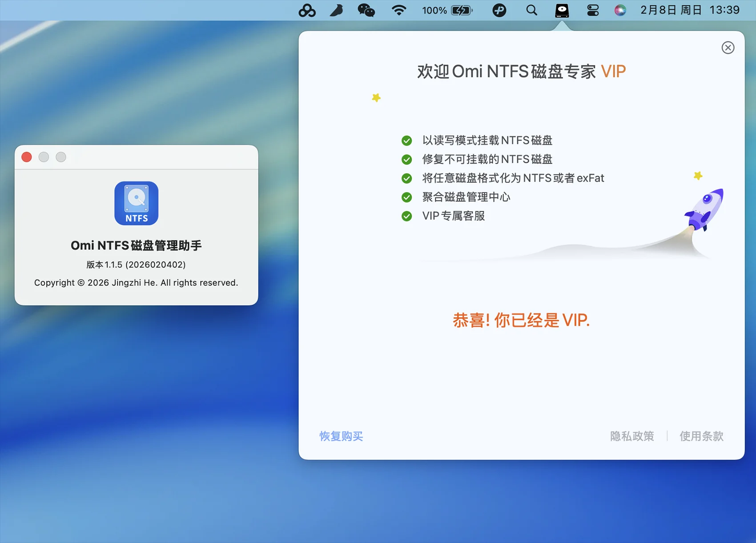Open the 使用条款 terms of use link

[x=701, y=436]
